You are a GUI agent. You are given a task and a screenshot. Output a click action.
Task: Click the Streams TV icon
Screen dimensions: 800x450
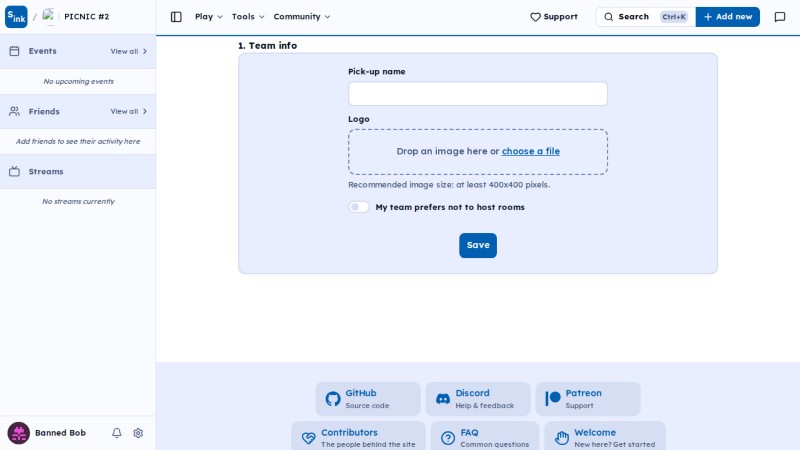14,171
